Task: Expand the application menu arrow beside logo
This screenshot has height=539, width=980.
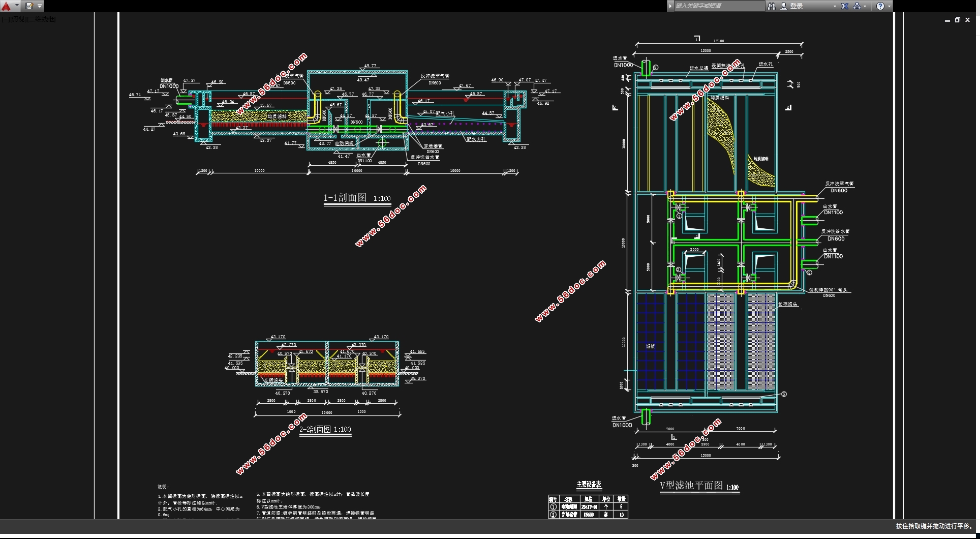Action: click(17, 6)
